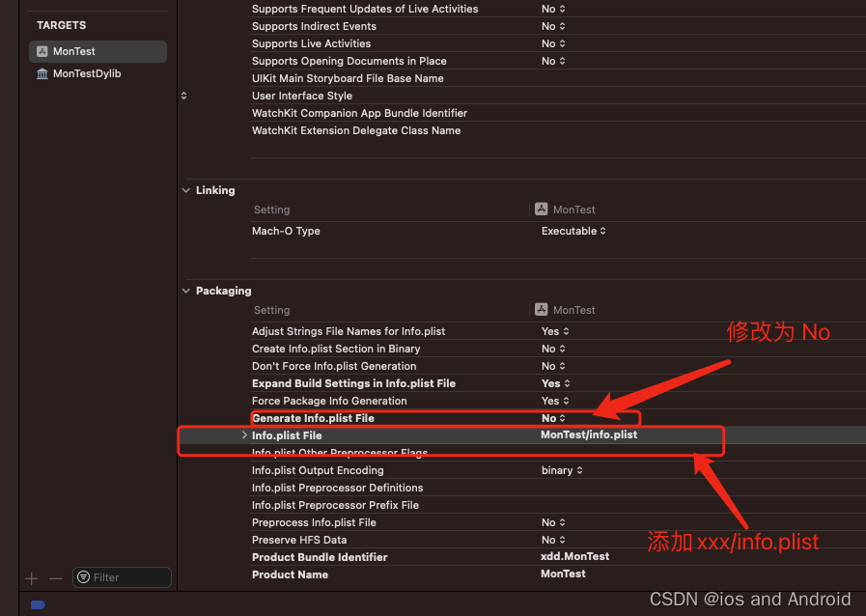The width and height of the screenshot is (866, 616).
Task: Click the Product Bundle Identifier value xdd.MonTest
Action: click(574, 557)
